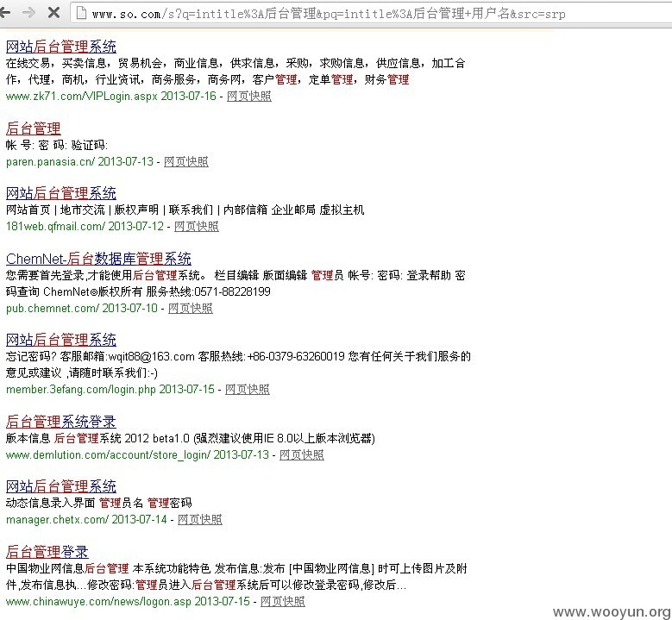Click the browser forward arrow

[x=28, y=13]
